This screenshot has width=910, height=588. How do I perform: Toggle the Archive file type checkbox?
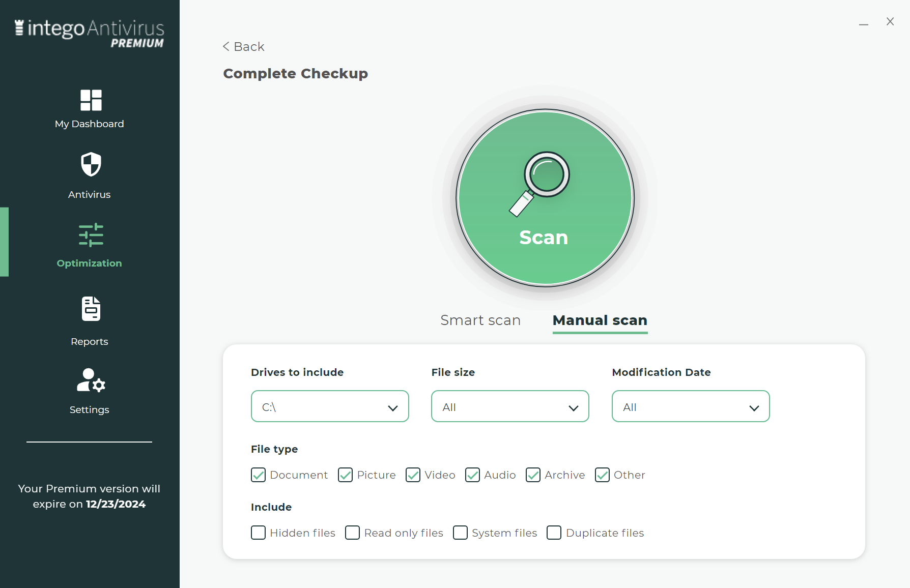[533, 475]
